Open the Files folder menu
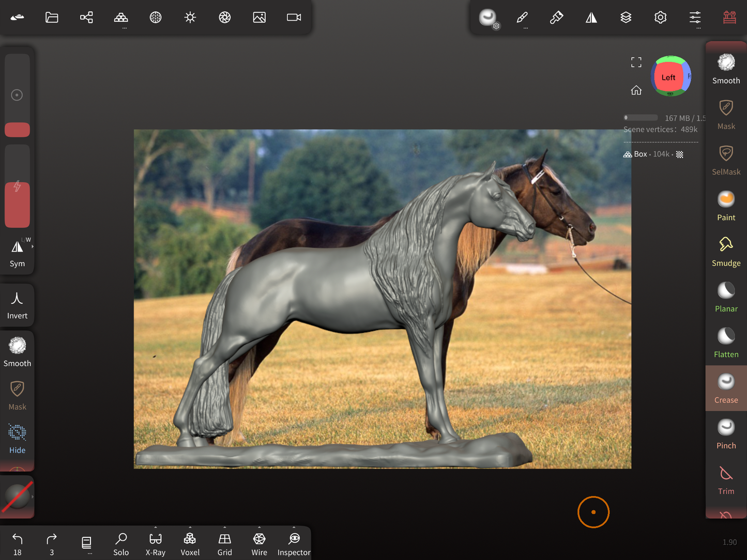 (x=52, y=18)
